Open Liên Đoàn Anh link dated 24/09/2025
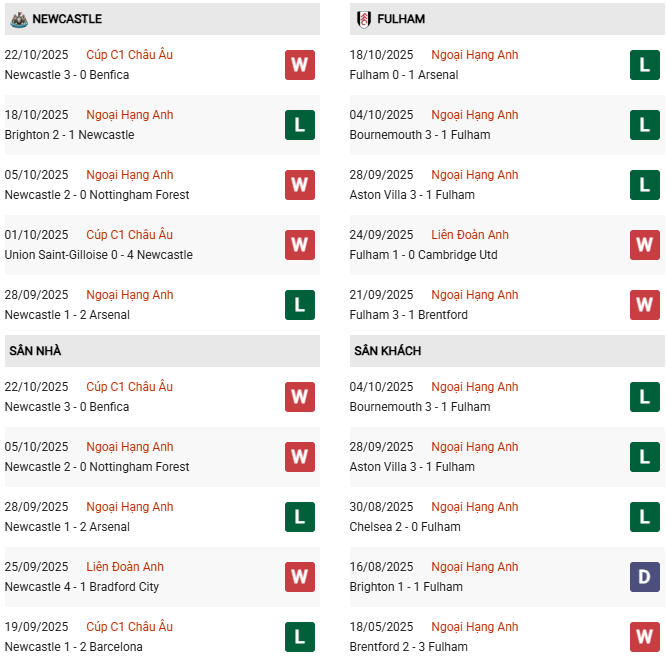This screenshot has height=661, width=666. [470, 235]
